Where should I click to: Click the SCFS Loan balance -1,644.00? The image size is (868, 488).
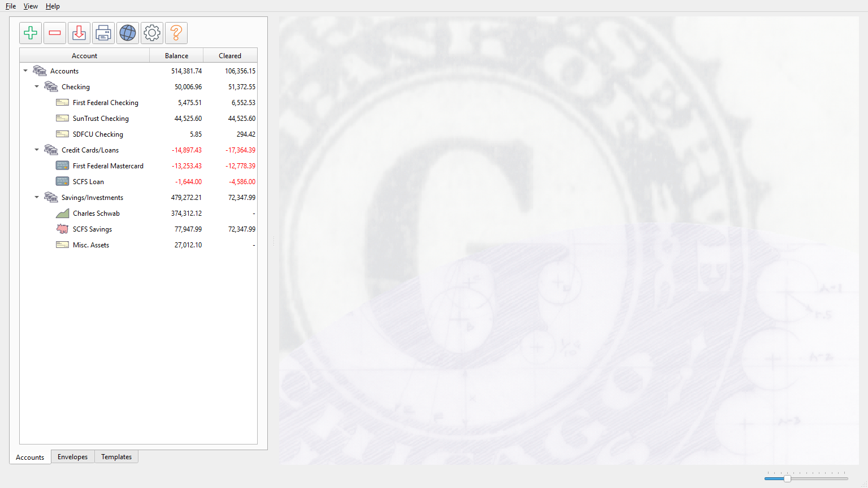188,182
